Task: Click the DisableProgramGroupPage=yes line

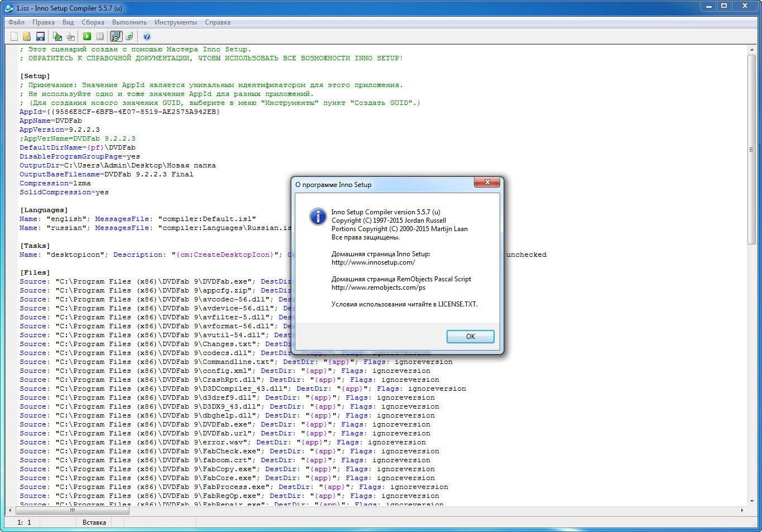Action: 80,156
